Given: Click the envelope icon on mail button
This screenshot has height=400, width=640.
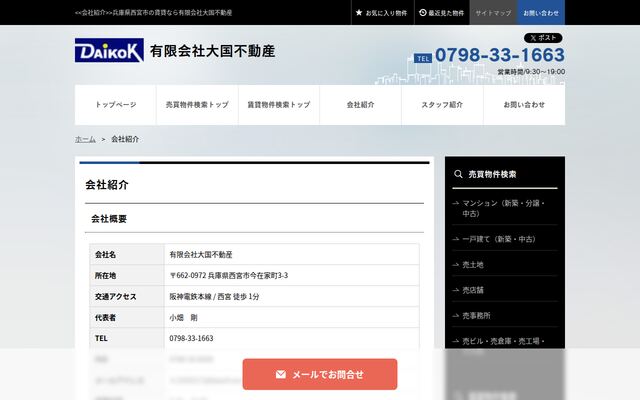Looking at the screenshot, I should 281,374.
